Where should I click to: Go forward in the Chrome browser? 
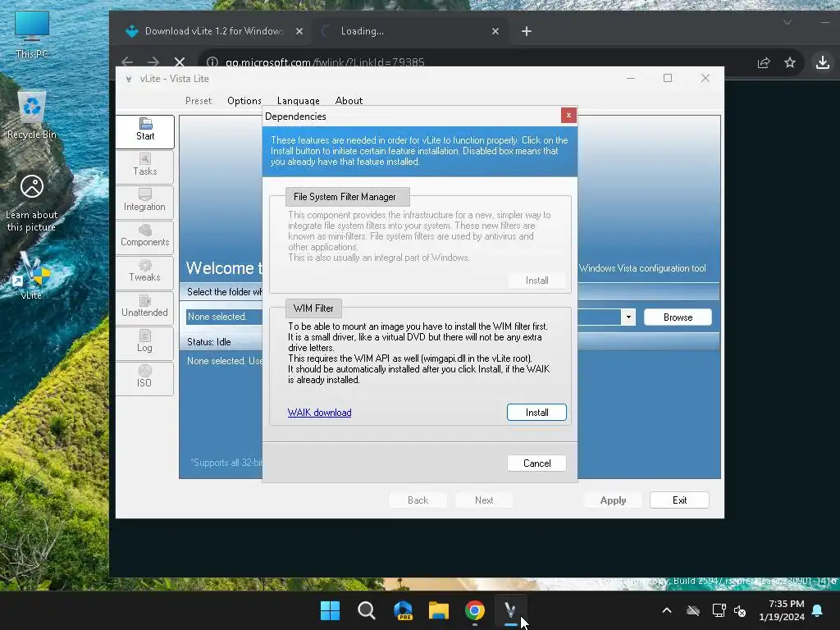click(153, 62)
